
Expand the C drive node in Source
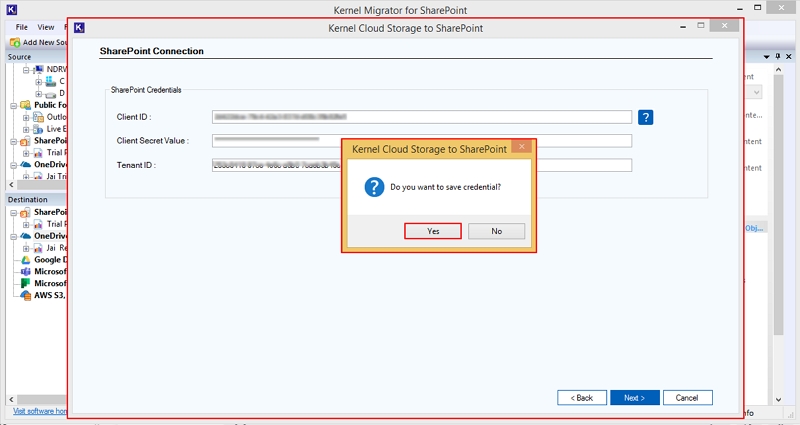(x=38, y=82)
